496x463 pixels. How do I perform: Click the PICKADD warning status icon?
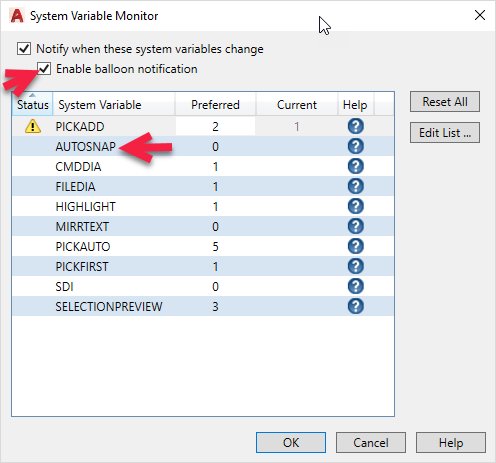(33, 127)
